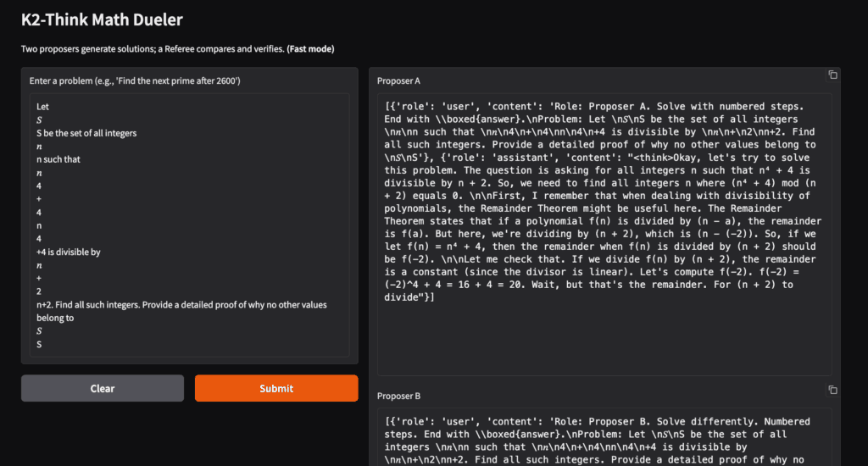Viewport: 868px width, 466px height.
Task: Click the first 'Let' line in problem box
Action: pyautogui.click(x=43, y=107)
